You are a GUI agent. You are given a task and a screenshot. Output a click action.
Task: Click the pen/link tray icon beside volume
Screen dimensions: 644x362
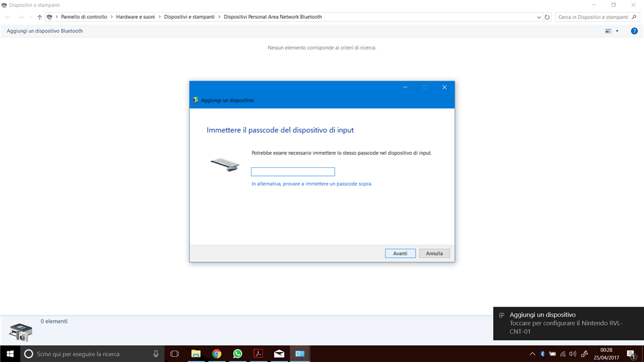584,354
